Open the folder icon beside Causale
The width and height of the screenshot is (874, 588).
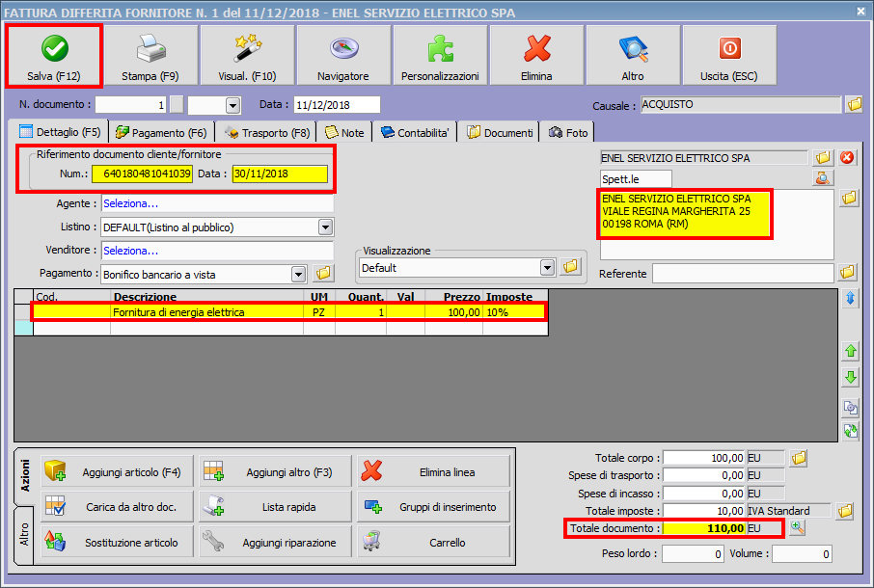[x=854, y=104]
